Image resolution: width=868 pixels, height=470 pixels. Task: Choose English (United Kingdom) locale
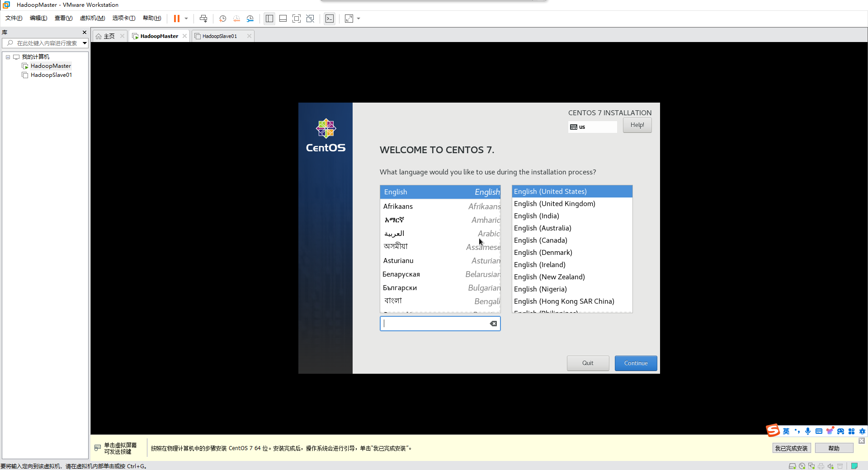click(572, 204)
